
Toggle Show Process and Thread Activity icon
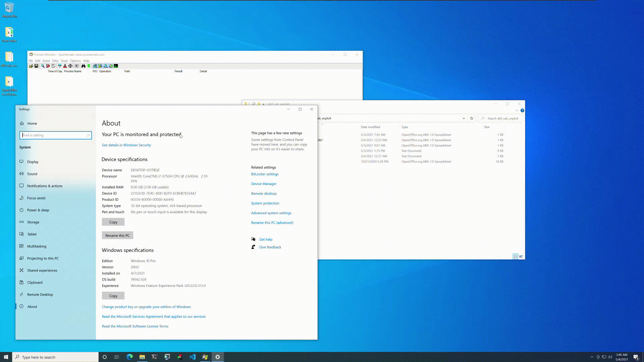pos(111,66)
